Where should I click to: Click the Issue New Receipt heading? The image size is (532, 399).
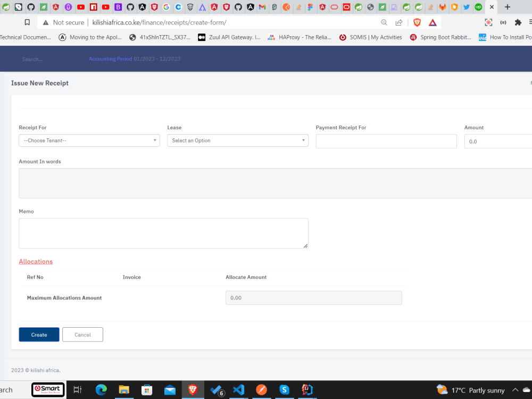tap(40, 83)
